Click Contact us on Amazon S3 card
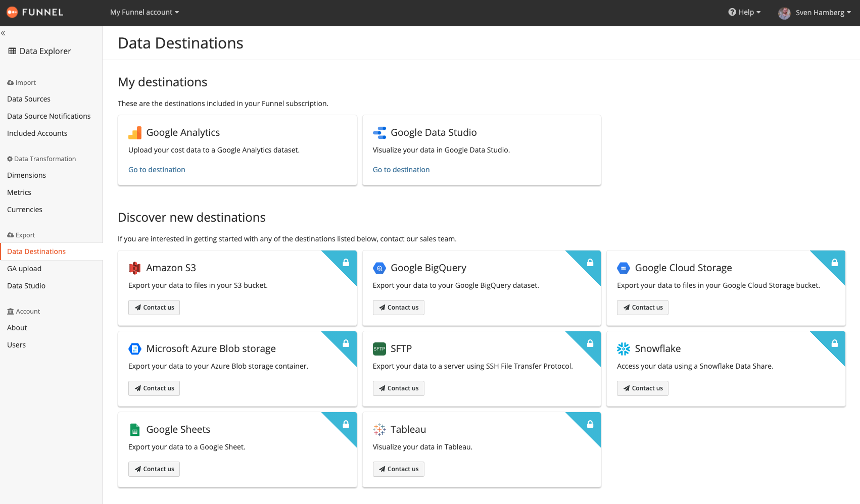This screenshot has width=860, height=504. [154, 308]
